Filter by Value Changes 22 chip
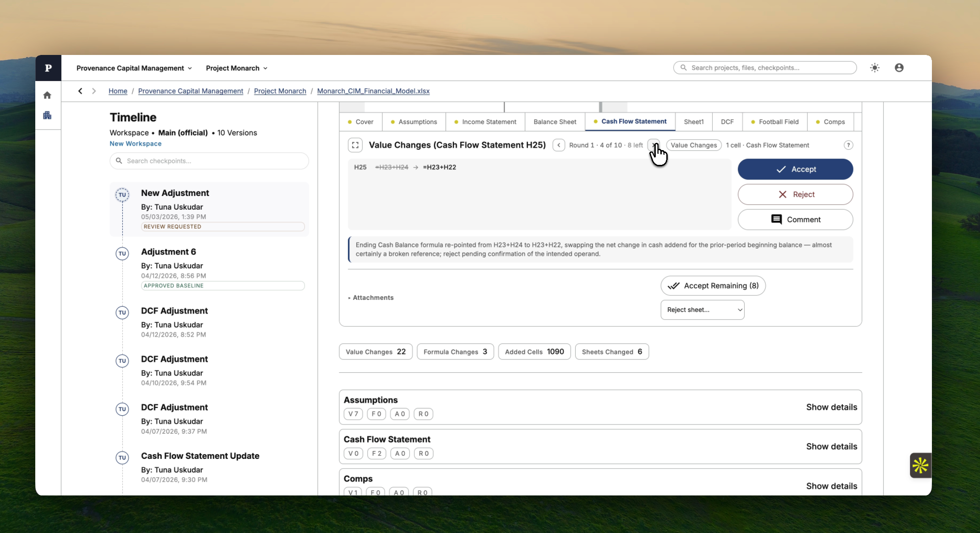Viewport: 980px width, 533px height. 376,352
